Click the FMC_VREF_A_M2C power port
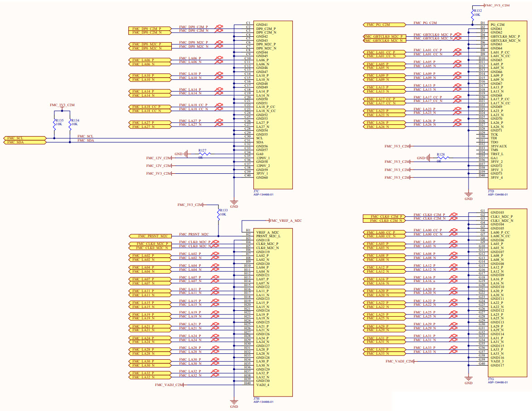The image size is (532, 411). tap(286, 220)
